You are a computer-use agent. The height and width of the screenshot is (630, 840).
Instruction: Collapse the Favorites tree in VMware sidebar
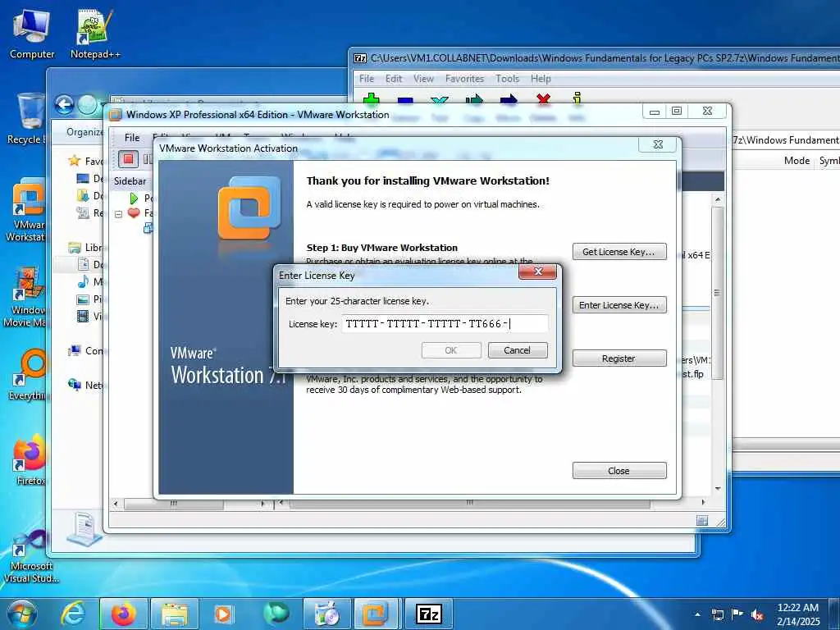click(118, 214)
